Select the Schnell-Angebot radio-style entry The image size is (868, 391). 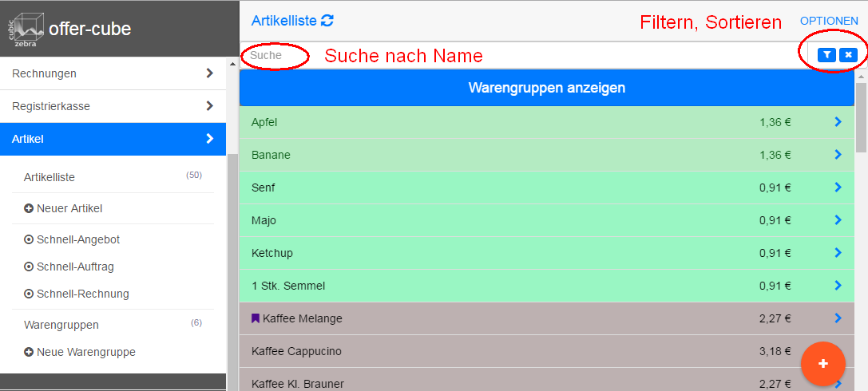(x=29, y=239)
